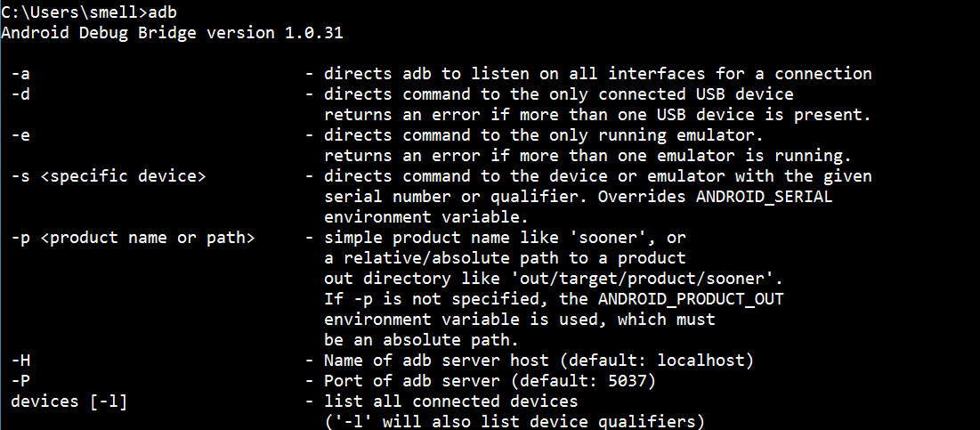Click the '-P' uppercase port option flag

(x=20, y=381)
